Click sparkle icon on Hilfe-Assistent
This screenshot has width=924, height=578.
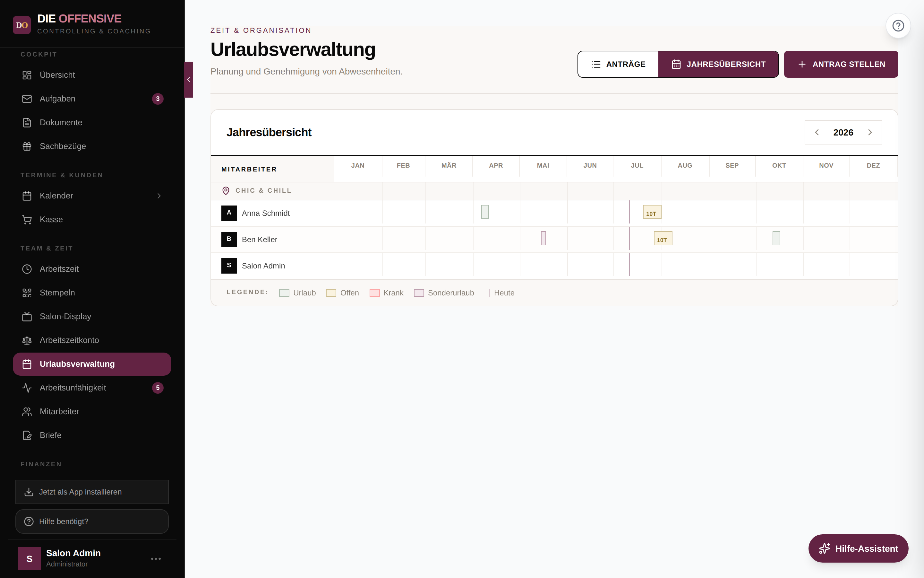pyautogui.click(x=824, y=548)
